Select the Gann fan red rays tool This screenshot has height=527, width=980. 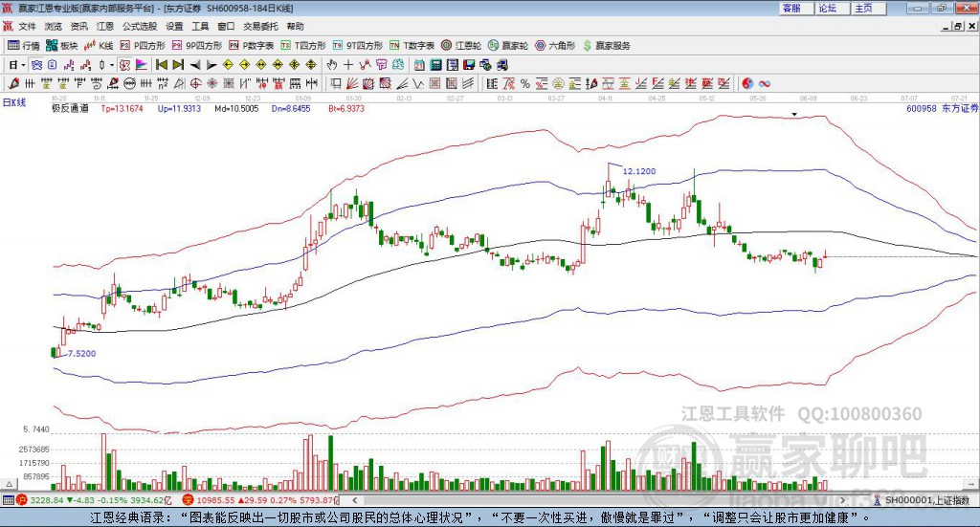pyautogui.click(x=352, y=83)
